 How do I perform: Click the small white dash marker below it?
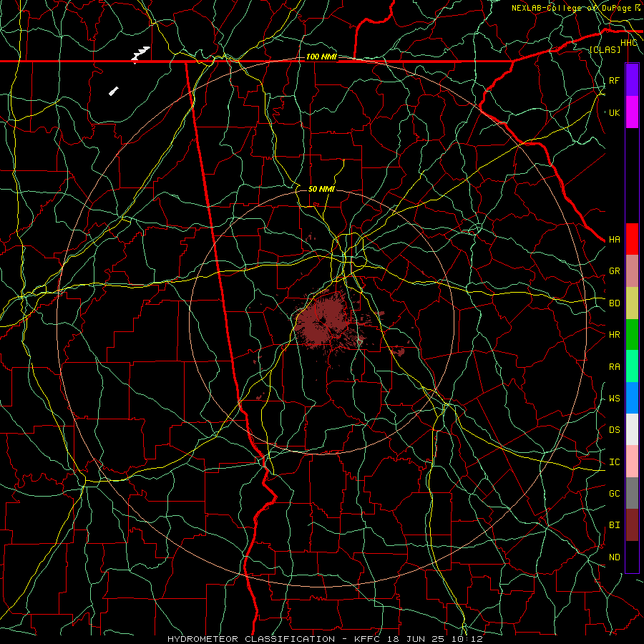point(114,91)
